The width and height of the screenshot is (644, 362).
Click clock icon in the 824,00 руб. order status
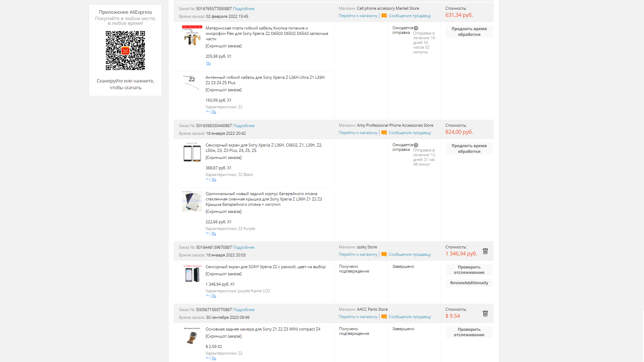point(416,145)
